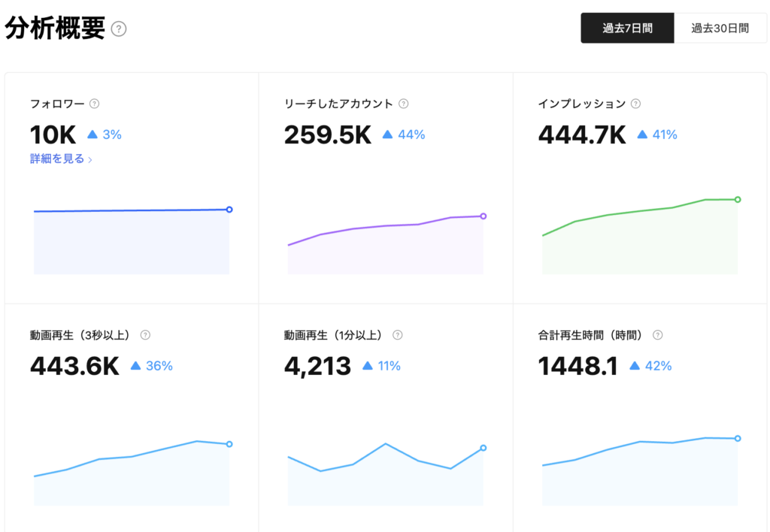Click the green endpoint on インプレッション chart
This screenshot has width=770, height=532.
pyautogui.click(x=738, y=199)
